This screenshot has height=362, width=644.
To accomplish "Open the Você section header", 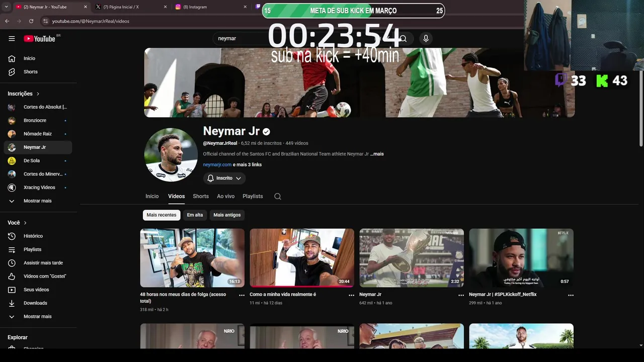I will pos(17,223).
